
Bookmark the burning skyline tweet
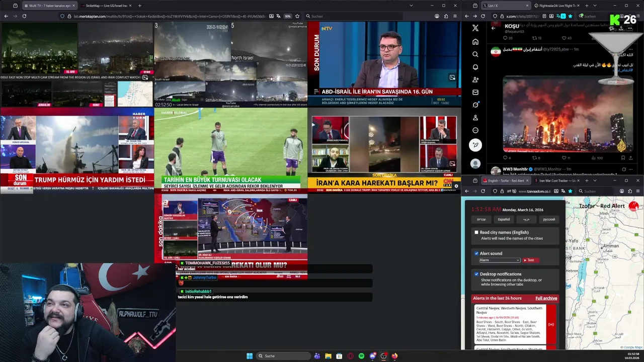(623, 158)
